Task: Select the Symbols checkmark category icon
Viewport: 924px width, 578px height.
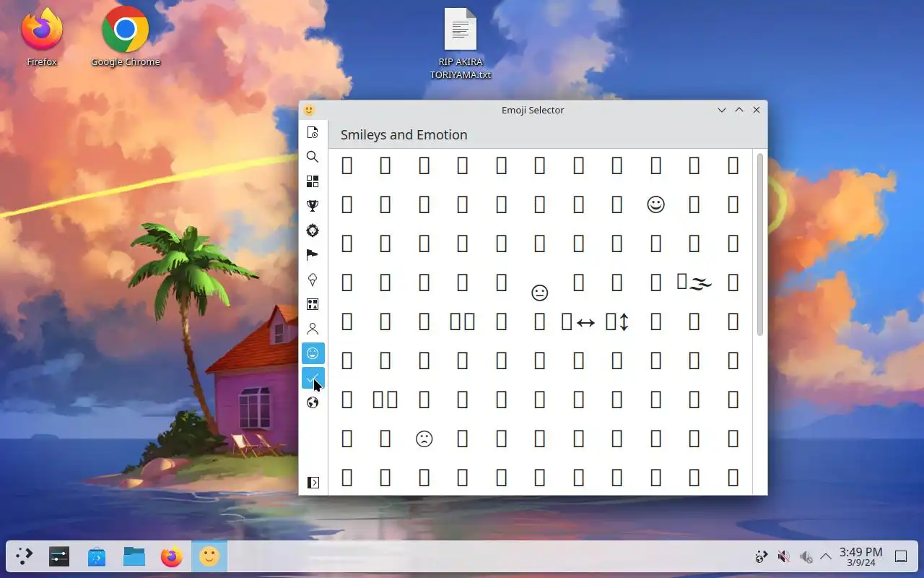Action: coord(313,378)
